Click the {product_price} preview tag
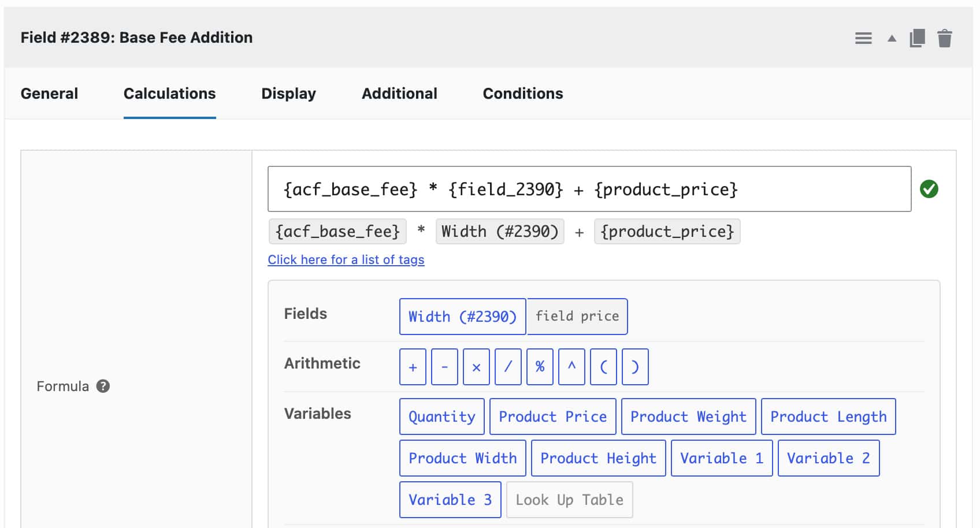 point(667,232)
